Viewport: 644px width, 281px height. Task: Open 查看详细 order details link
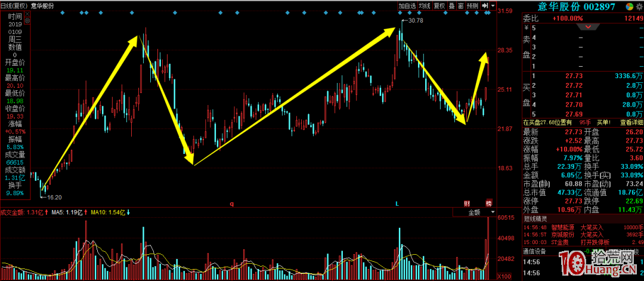tap(631, 122)
